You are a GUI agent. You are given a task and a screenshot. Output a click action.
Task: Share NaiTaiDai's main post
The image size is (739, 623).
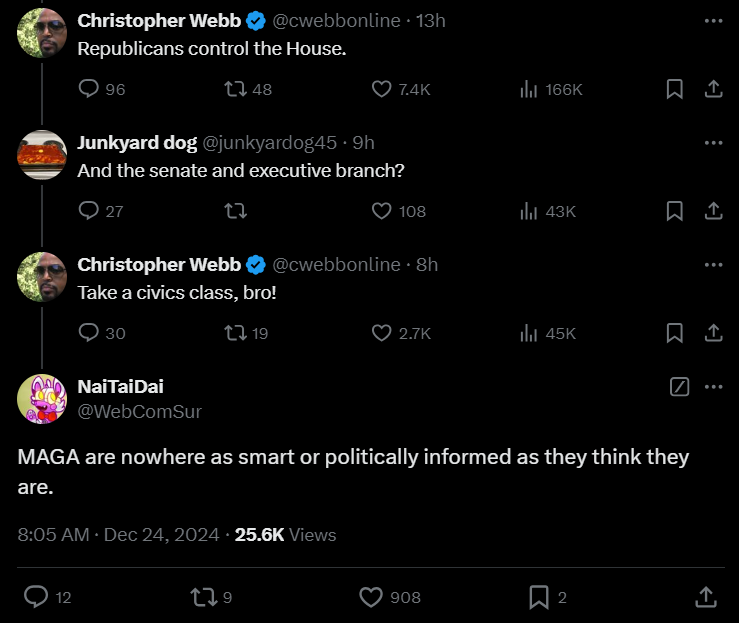(706, 597)
